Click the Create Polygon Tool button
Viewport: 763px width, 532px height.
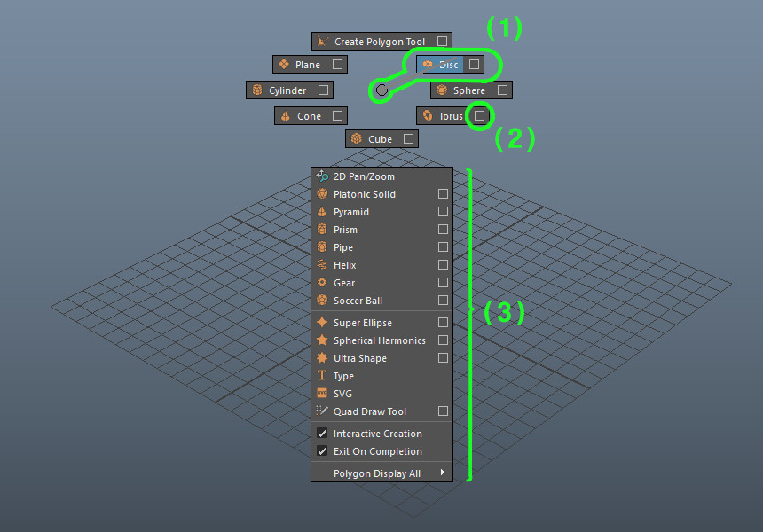(x=382, y=42)
